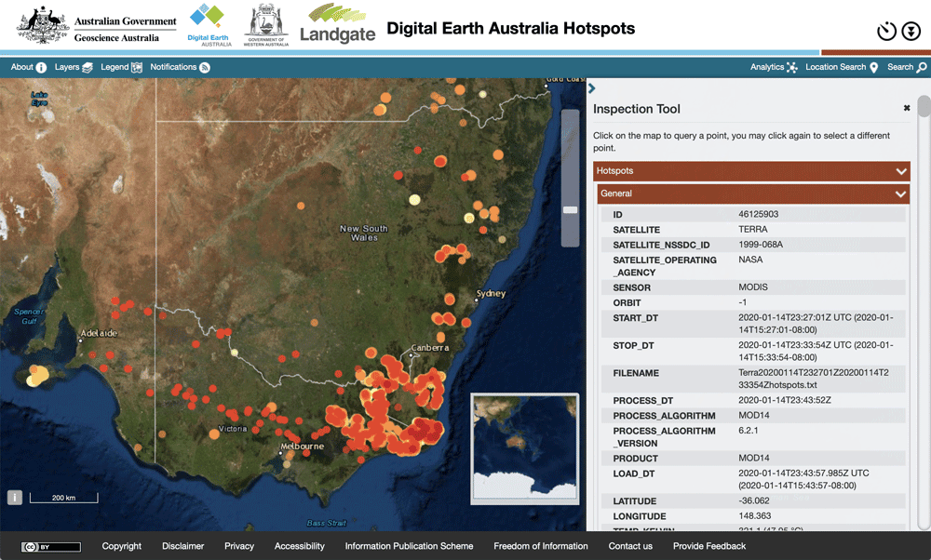Click the Melbourne label on the map
This screenshot has height=560, width=931.
pos(303,447)
